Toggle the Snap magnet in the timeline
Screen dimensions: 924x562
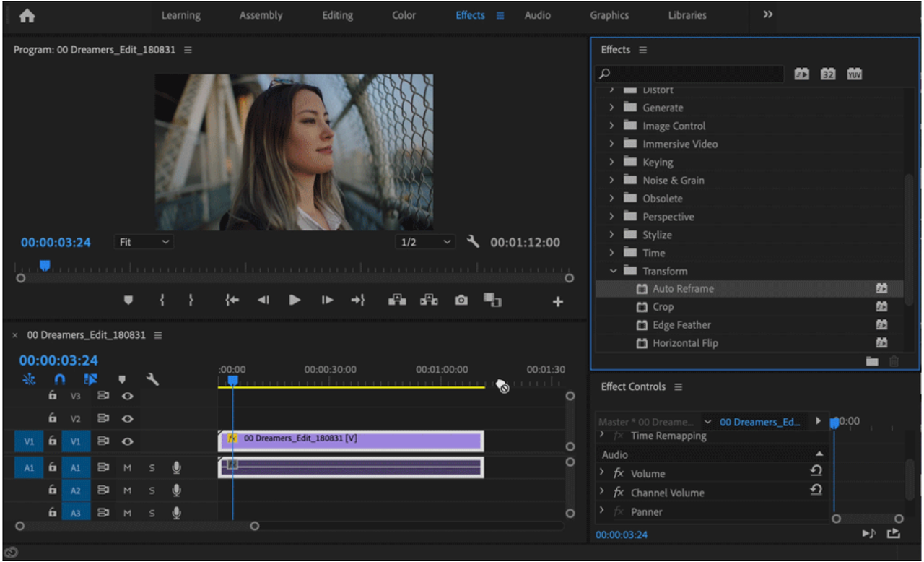click(x=59, y=379)
